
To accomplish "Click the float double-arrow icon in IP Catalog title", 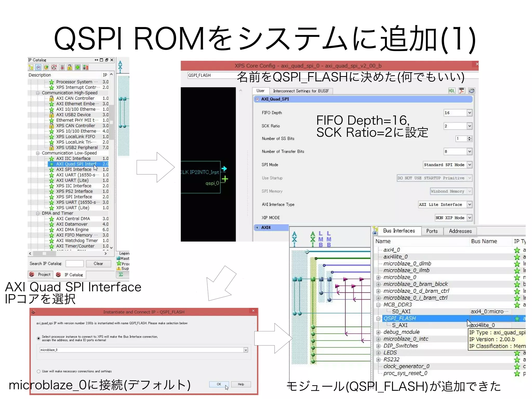I will click(x=96, y=60).
